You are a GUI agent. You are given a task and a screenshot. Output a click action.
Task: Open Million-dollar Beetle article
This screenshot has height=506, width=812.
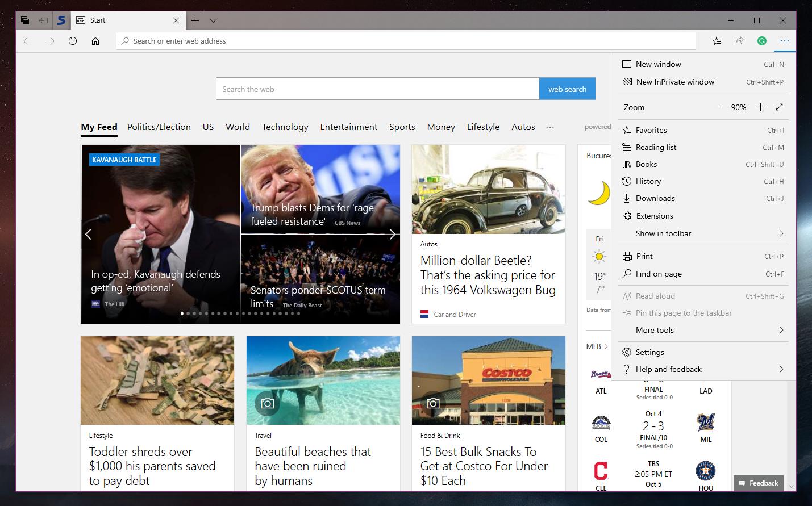point(488,275)
